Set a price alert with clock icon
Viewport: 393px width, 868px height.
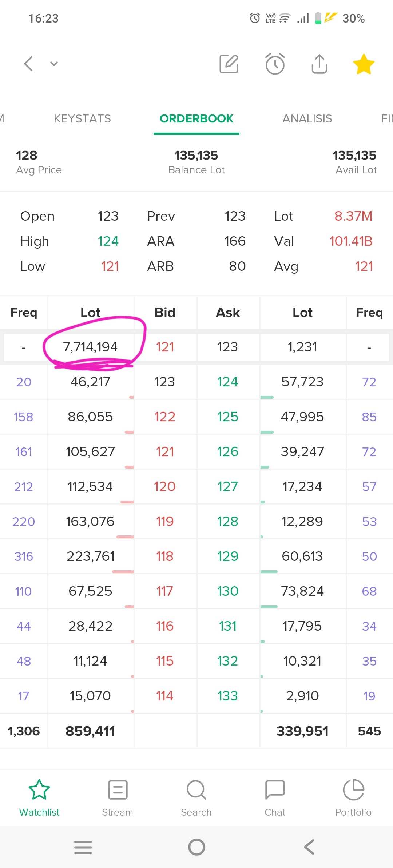(x=275, y=64)
